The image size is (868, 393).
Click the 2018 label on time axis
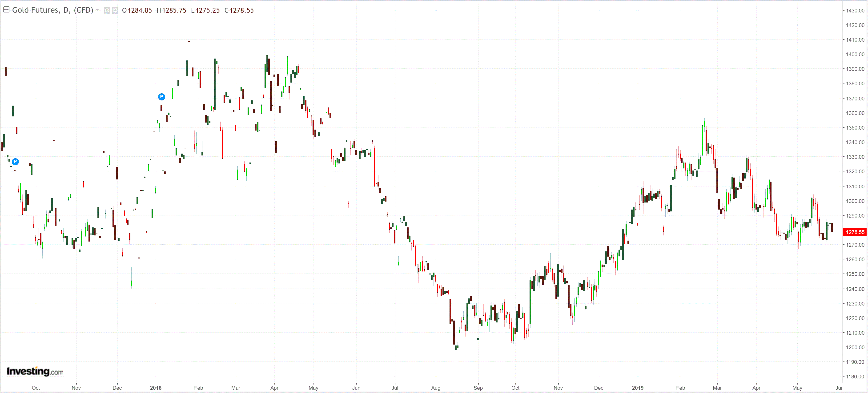[x=155, y=388]
